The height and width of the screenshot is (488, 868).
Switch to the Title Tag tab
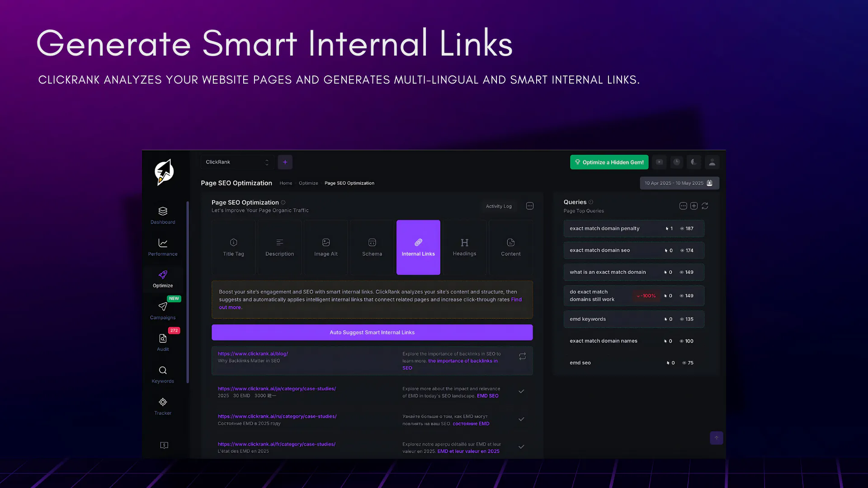coord(234,248)
